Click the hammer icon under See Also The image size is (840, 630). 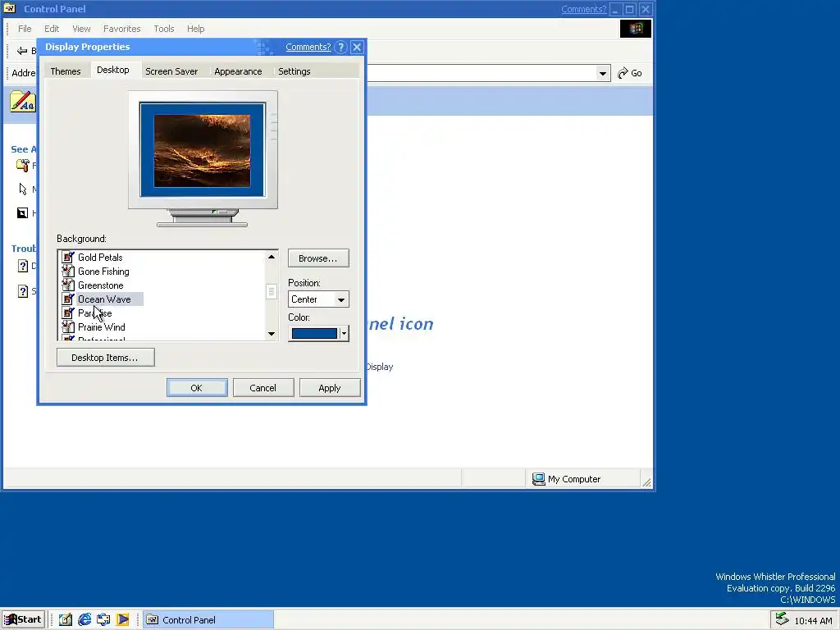click(x=22, y=166)
